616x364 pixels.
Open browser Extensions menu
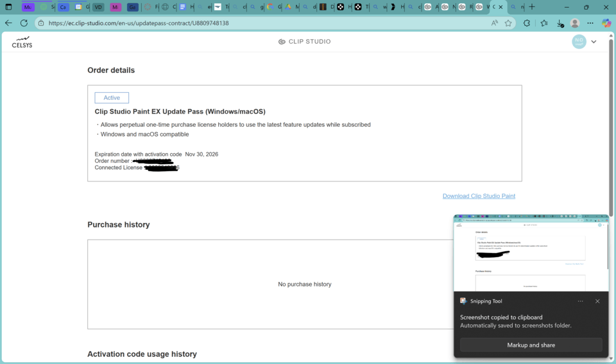click(x=527, y=23)
